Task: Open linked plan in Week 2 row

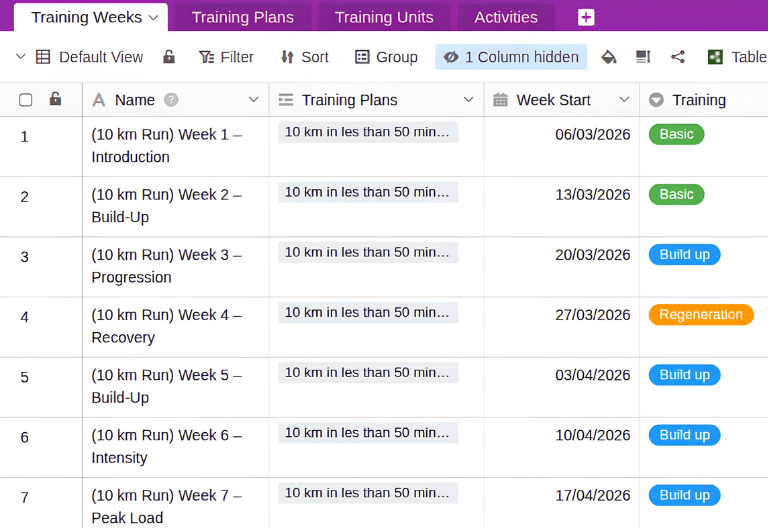Action: coord(368,192)
